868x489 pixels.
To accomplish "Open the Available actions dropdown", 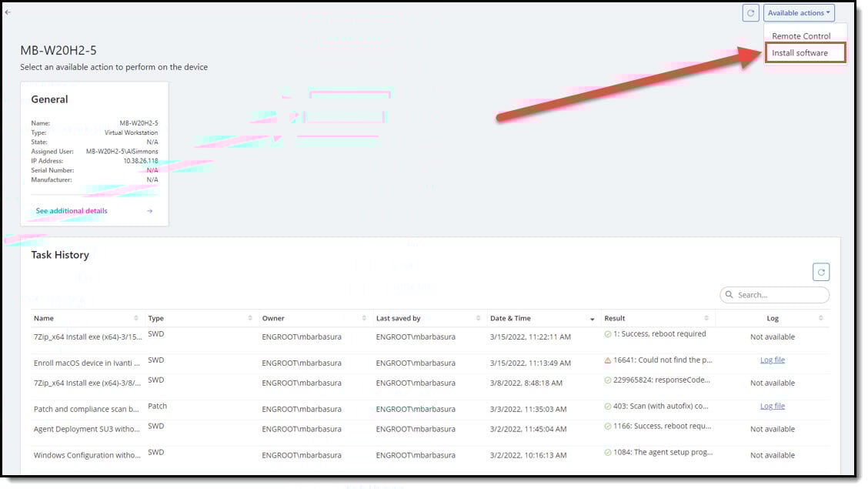I will pos(799,12).
